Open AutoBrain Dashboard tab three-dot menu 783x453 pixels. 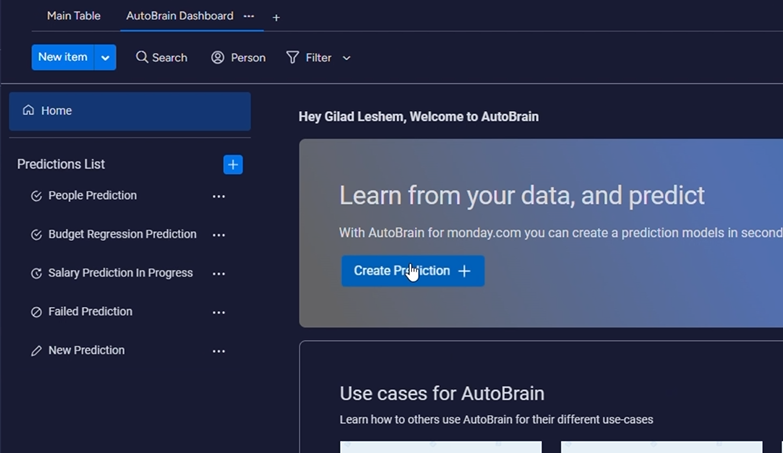tap(249, 16)
